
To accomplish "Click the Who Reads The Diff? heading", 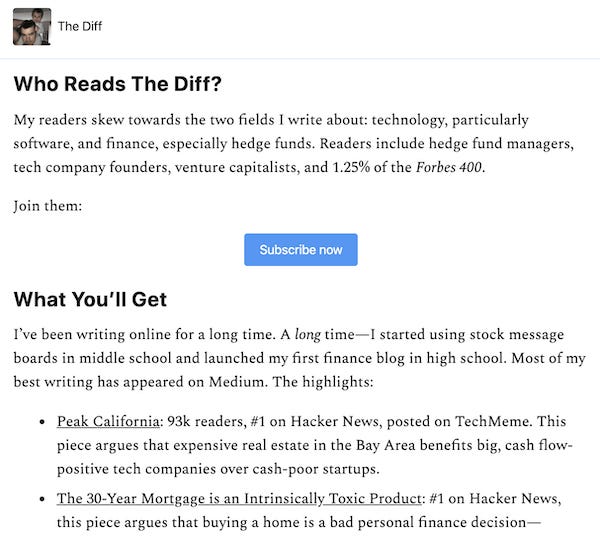I will (x=117, y=84).
